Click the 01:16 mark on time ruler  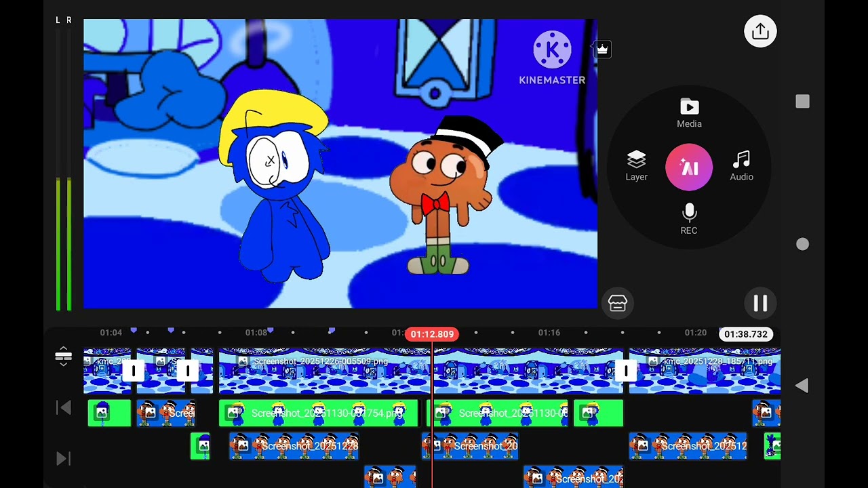(549, 333)
